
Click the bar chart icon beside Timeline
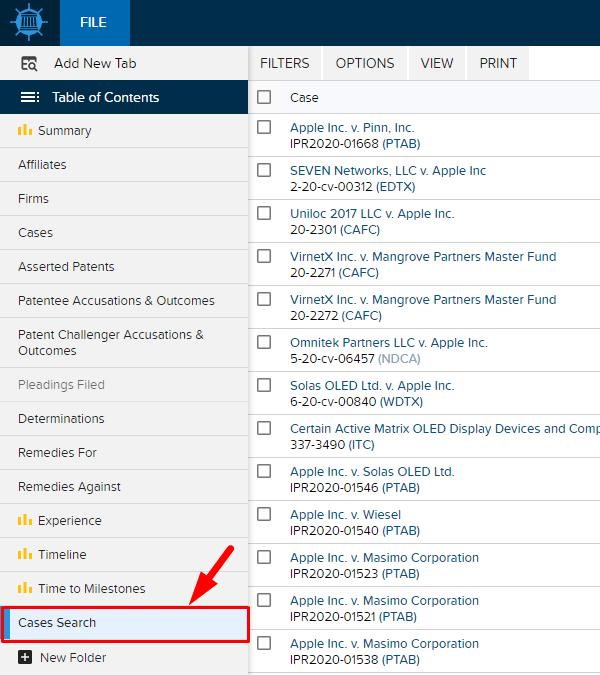point(25,554)
